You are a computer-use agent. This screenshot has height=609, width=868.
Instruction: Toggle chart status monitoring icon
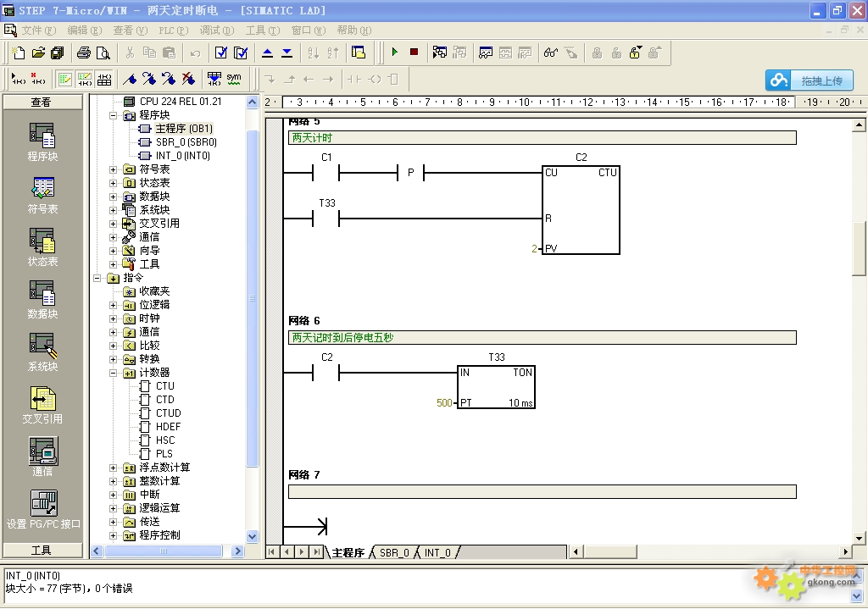click(486, 53)
